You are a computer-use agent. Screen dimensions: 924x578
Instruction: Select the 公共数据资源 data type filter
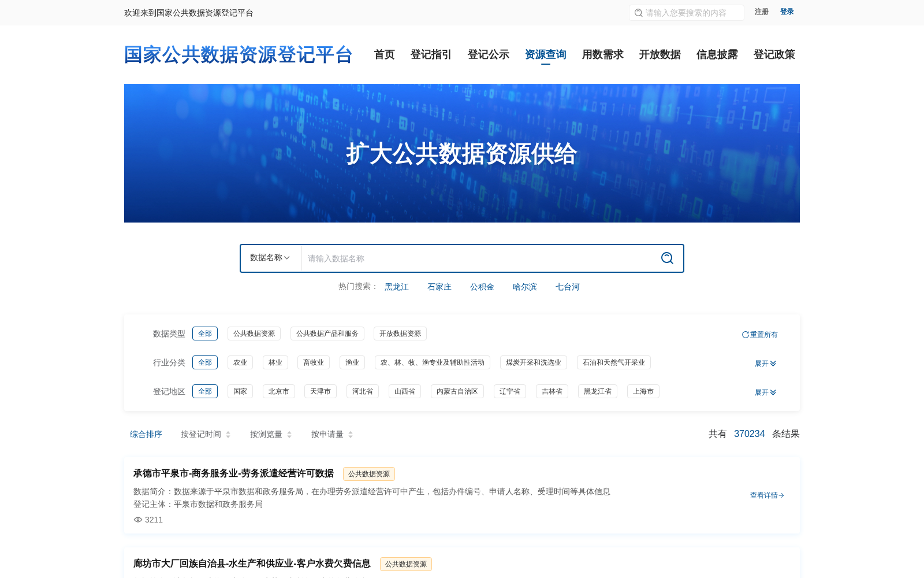[x=254, y=334]
